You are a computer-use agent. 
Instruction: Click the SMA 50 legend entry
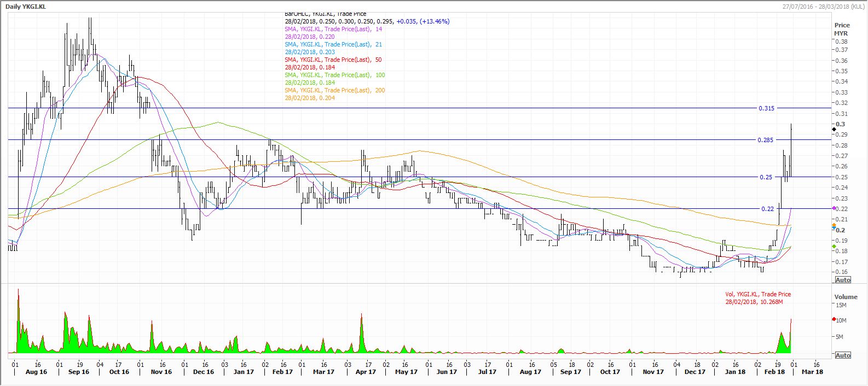click(x=333, y=60)
